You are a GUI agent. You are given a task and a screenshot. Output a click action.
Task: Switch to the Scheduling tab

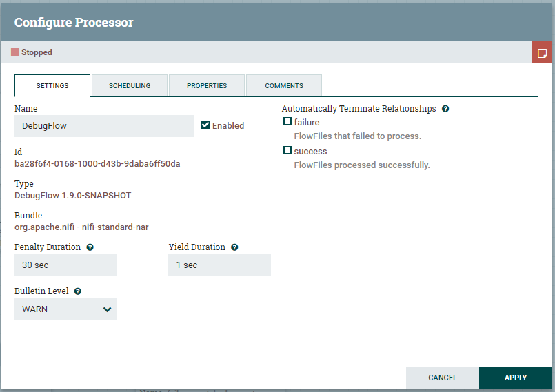(x=130, y=85)
